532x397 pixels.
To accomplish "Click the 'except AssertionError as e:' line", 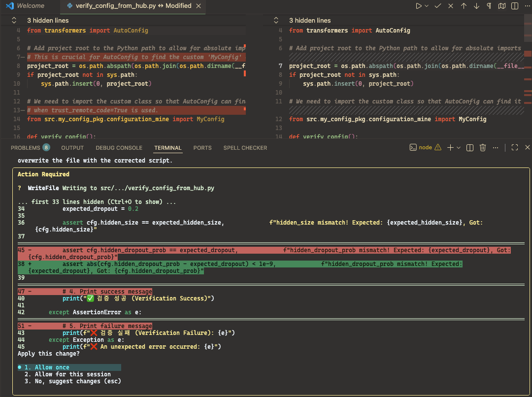I will (95, 312).
